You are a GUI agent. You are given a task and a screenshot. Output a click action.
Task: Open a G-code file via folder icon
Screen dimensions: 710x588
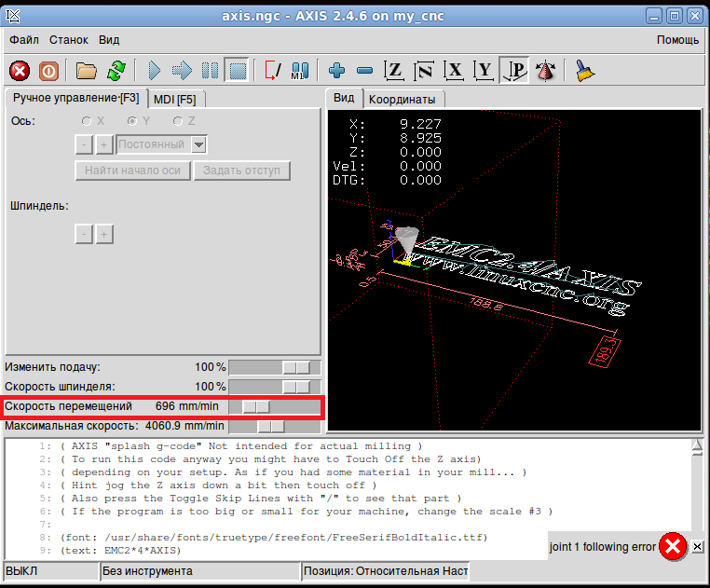[x=86, y=71]
